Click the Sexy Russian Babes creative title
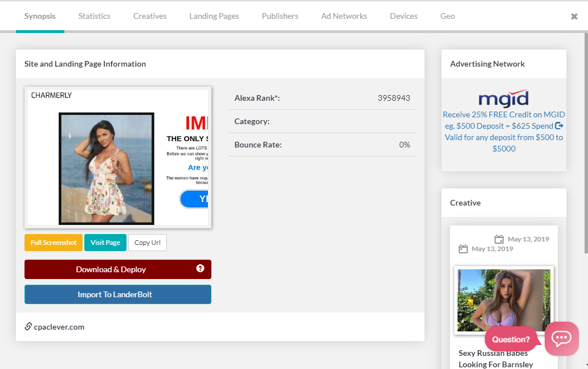The image size is (588, 369). coord(496,359)
